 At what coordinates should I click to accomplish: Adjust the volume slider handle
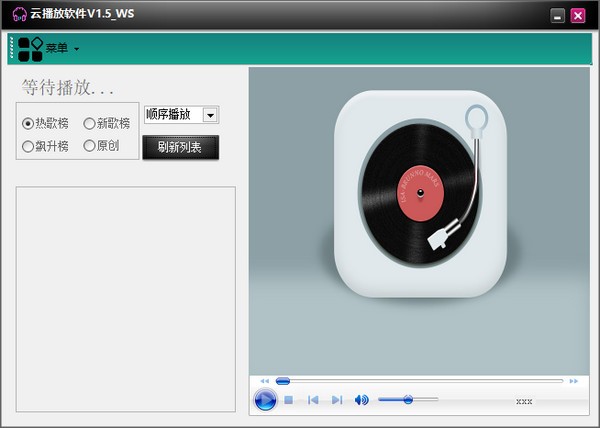point(408,400)
